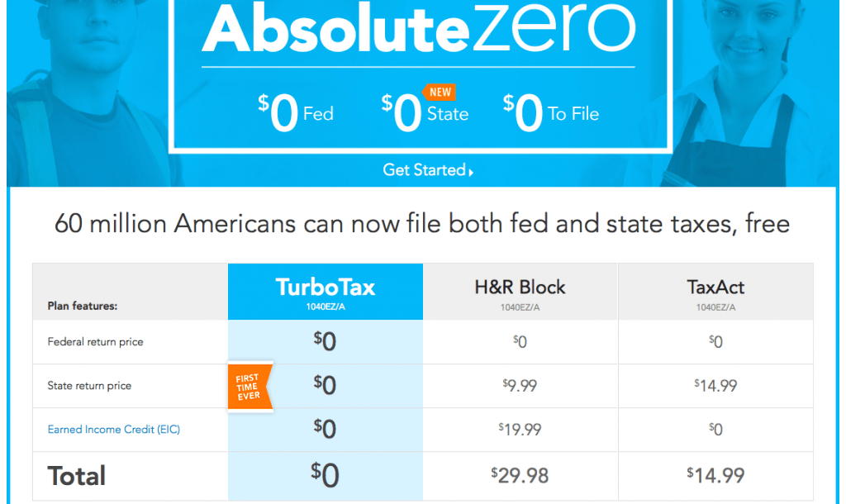Click the AbsoluteZero logo title
846x504 pixels.
419,28
